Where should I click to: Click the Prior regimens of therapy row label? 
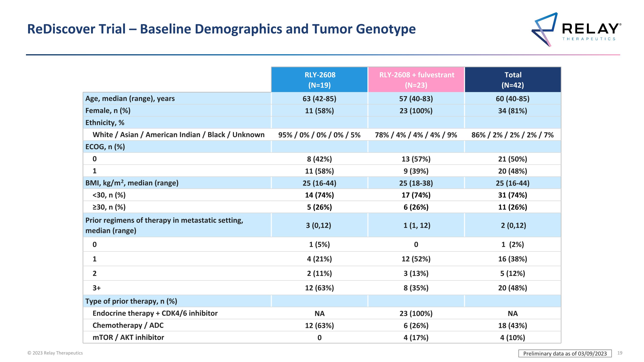coord(164,225)
